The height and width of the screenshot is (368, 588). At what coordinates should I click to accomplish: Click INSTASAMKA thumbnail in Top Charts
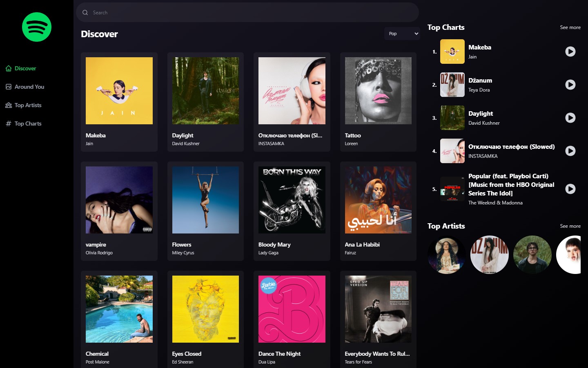(x=452, y=151)
